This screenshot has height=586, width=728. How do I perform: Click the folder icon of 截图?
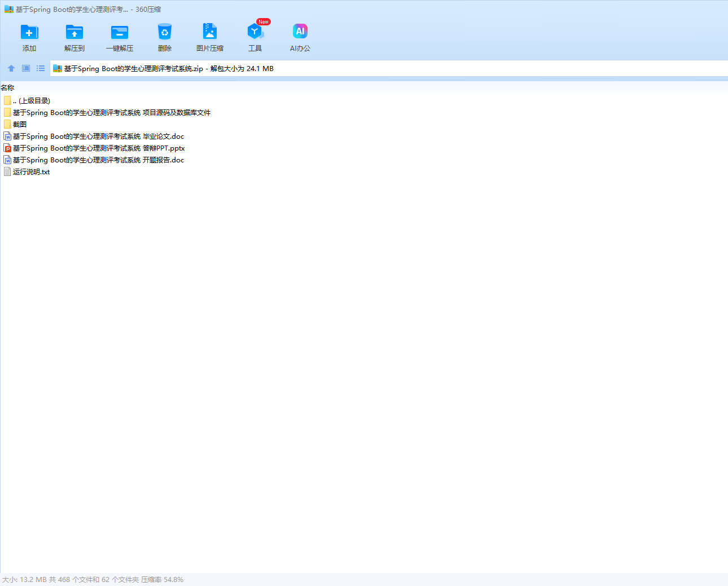[7, 124]
